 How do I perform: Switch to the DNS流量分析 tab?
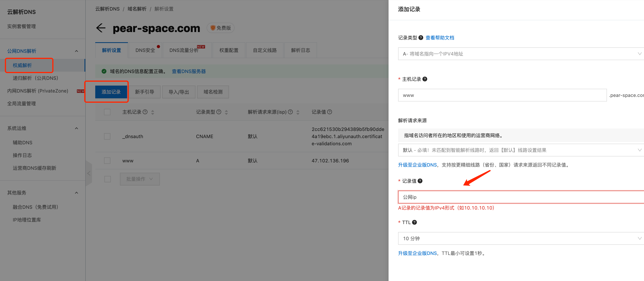tap(187, 50)
